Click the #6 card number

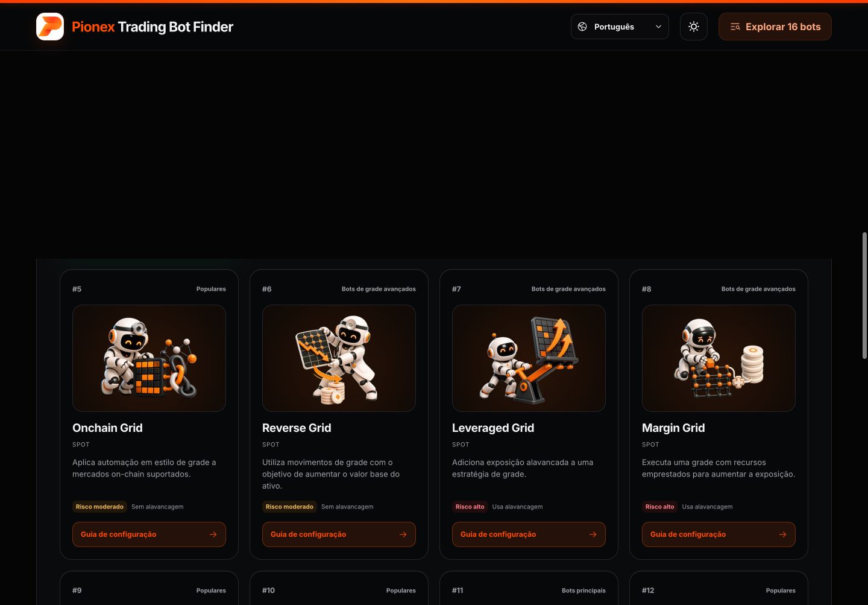[x=266, y=289]
